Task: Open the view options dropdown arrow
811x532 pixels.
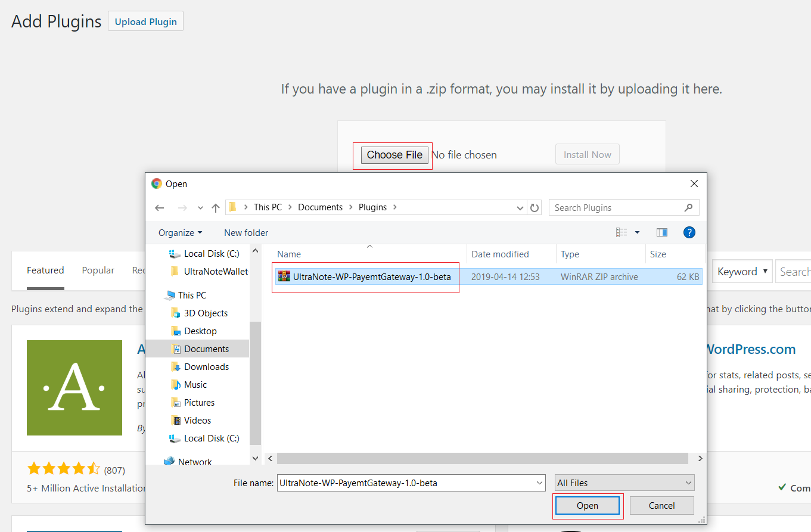Action: 637,232
